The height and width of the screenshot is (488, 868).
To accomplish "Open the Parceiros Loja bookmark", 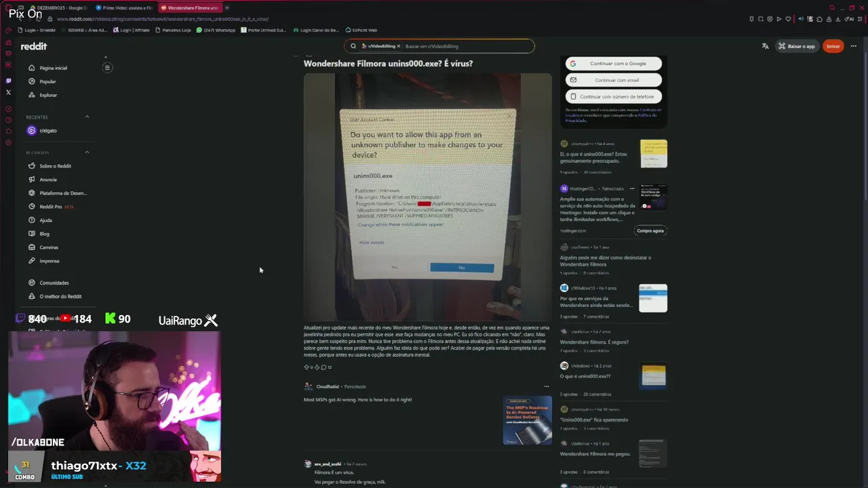I will pyautogui.click(x=173, y=30).
